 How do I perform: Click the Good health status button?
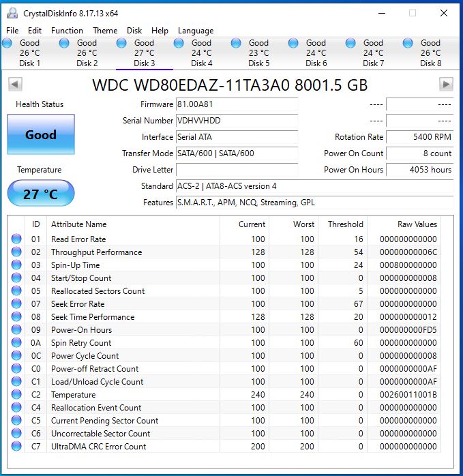(x=41, y=134)
